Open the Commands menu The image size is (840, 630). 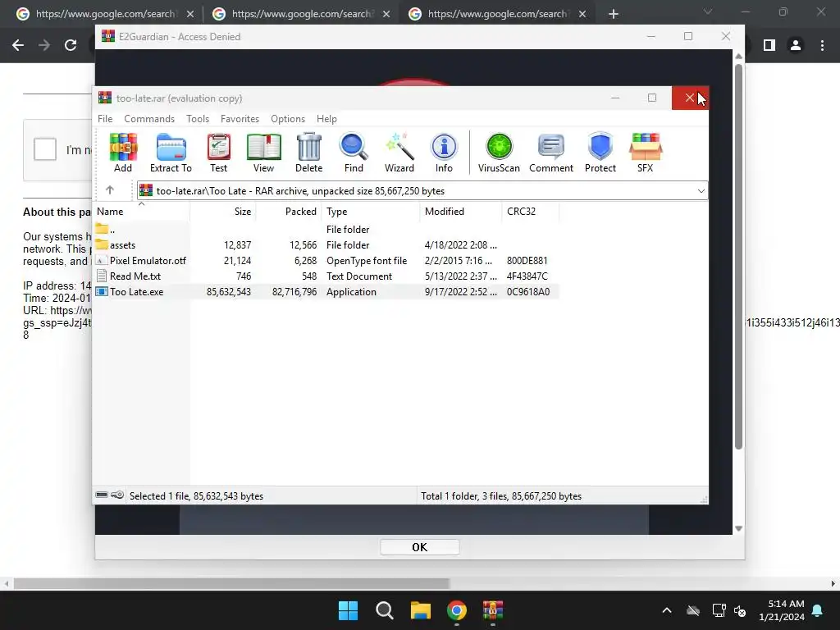(x=149, y=119)
